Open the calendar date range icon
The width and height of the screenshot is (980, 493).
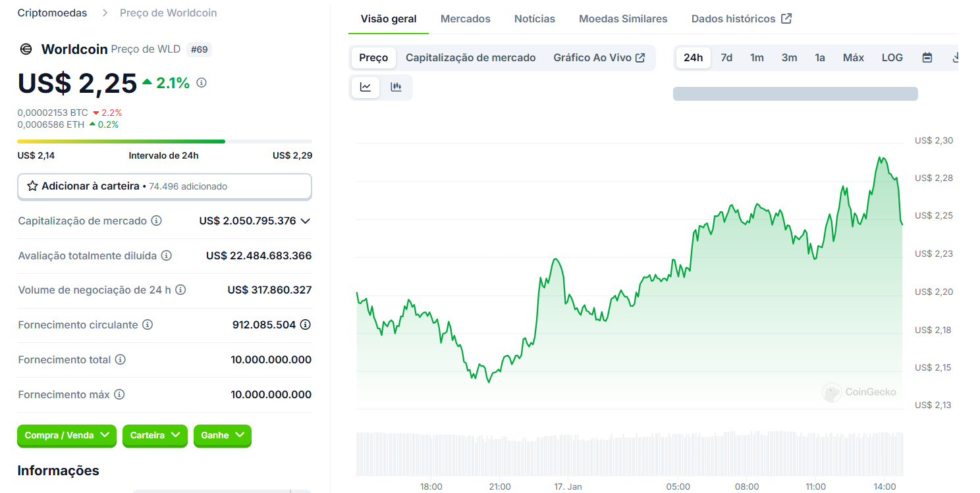coord(927,58)
